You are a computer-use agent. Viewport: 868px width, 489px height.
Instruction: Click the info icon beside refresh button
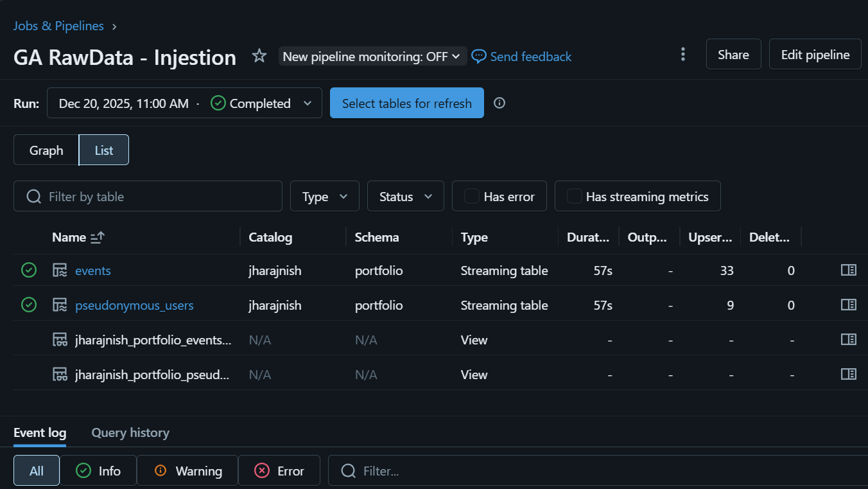tap(499, 103)
